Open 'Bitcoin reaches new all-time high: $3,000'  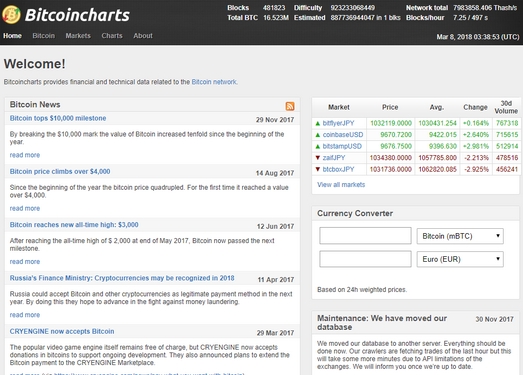pos(74,225)
